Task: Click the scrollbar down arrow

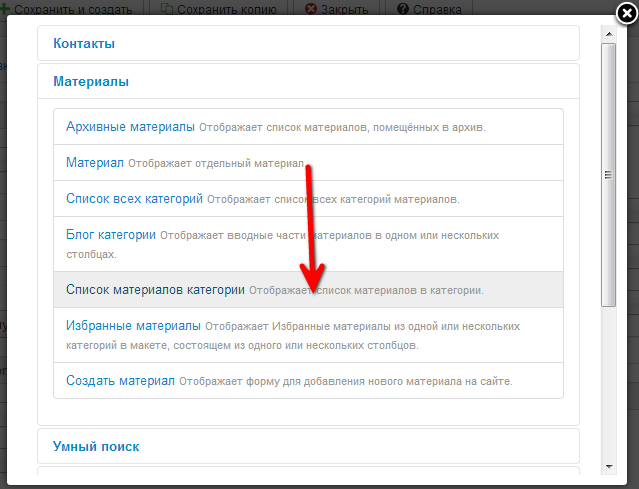Action: click(x=607, y=465)
